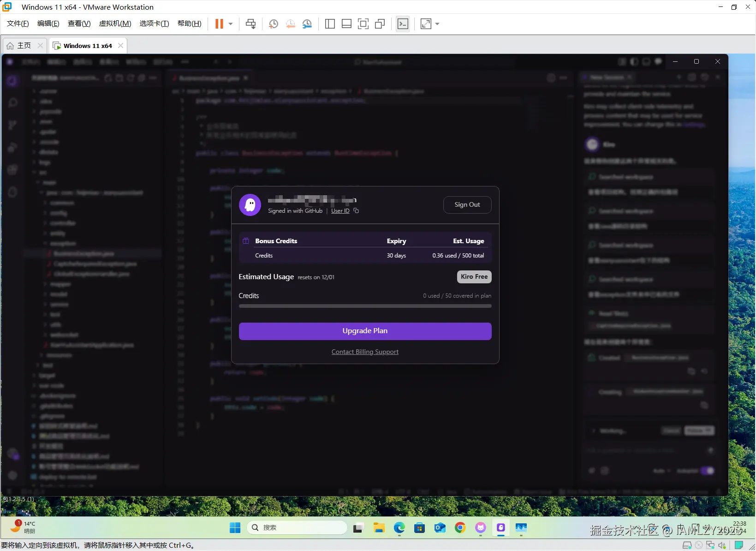Close the Windows 11 x64 tab
756x551 pixels.
(120, 46)
